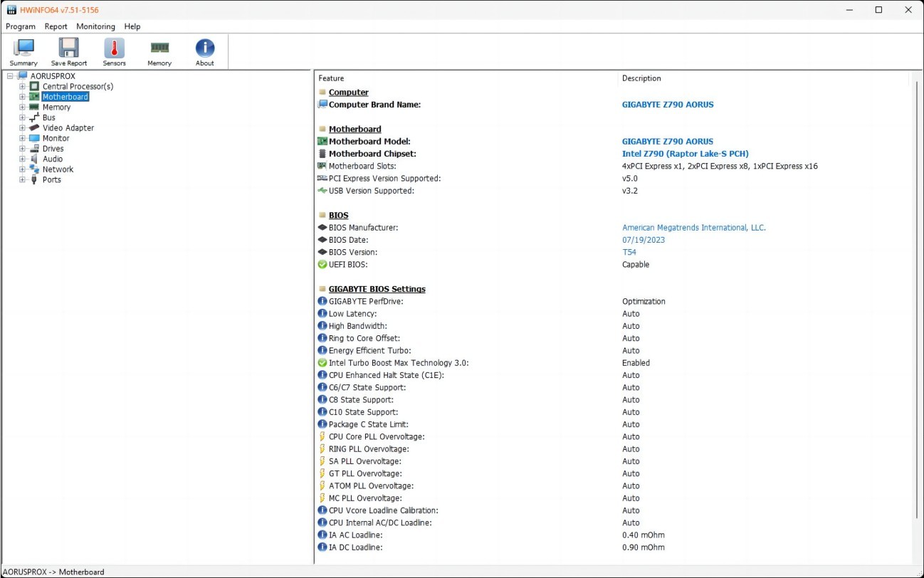Viewport: 924px width, 578px height.
Task: Click the Audio speaker icon in tree
Action: (34, 159)
